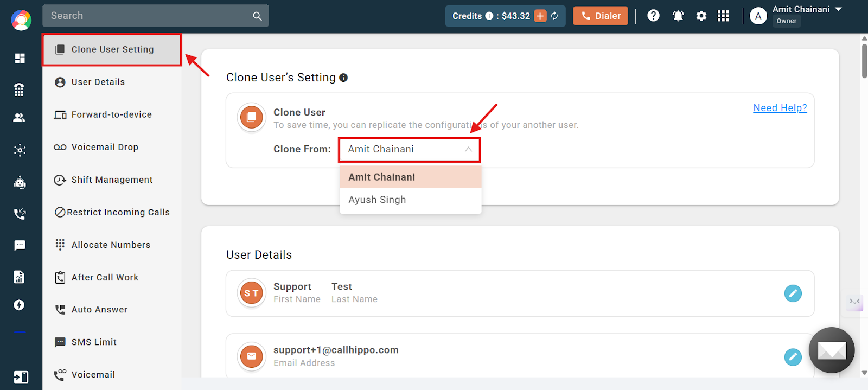Screen dimensions: 868x390
Task: Choose Amit Chainani from the dropdown list
Action: click(411, 177)
